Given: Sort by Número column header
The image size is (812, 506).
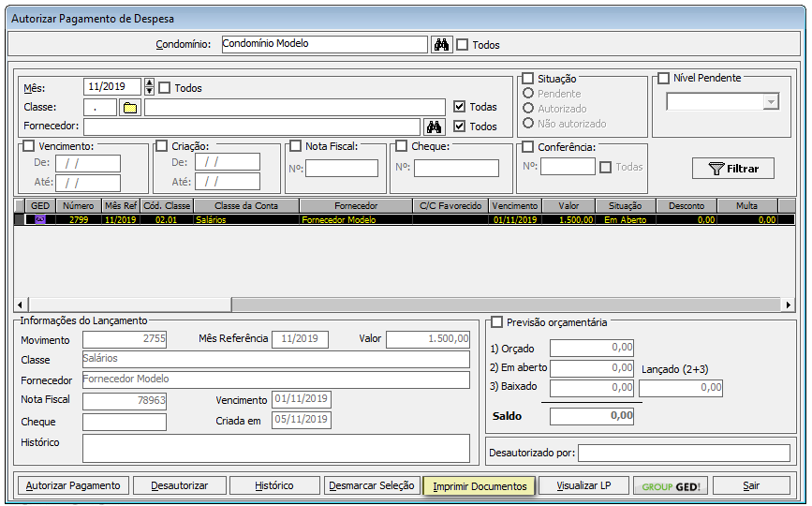Looking at the screenshot, I should (78, 205).
